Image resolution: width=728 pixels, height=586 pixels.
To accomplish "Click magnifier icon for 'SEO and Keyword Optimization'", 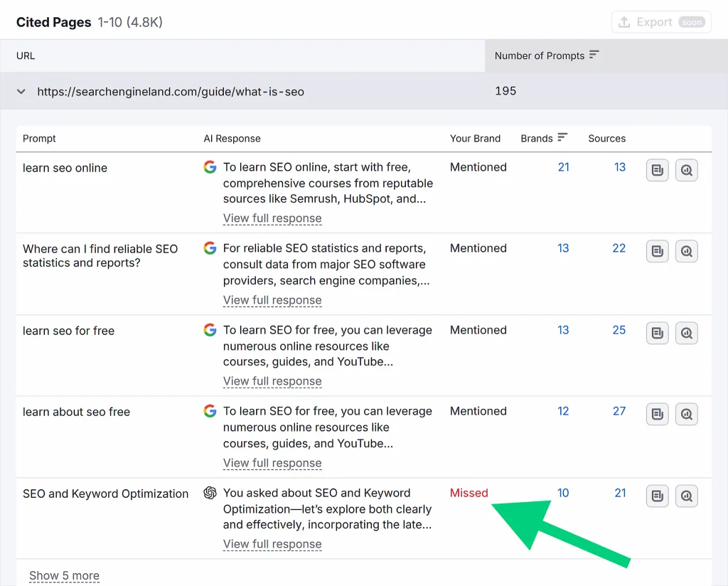I will point(686,496).
